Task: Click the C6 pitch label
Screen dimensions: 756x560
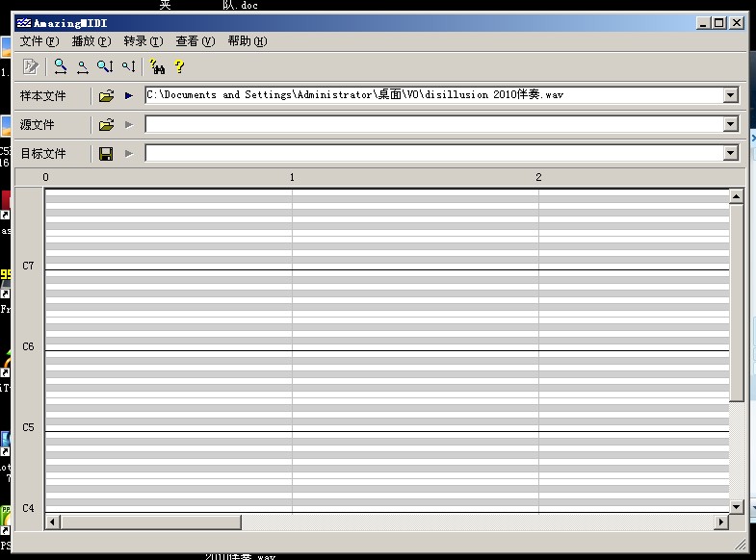Action: [29, 346]
